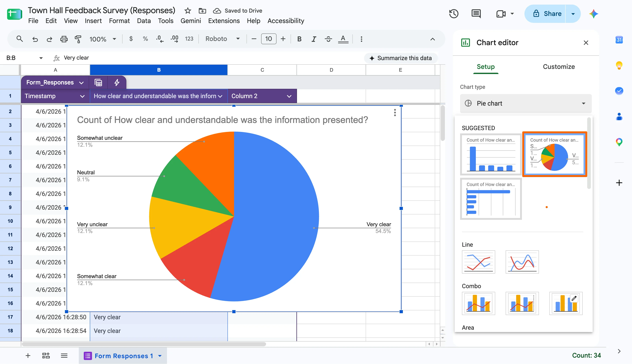Screen dimensions: 632x364
Task: Click lightning bolt icon on table header
Action: (117, 82)
